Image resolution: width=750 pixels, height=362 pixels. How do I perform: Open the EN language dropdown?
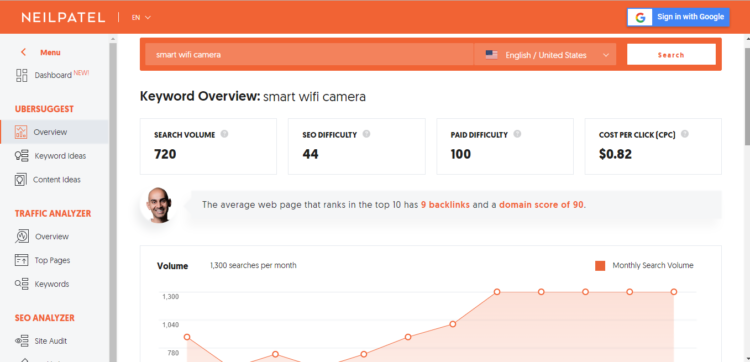(141, 17)
